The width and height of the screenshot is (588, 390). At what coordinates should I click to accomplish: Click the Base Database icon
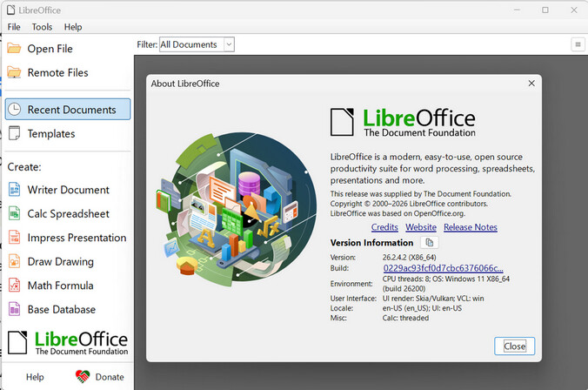pyautogui.click(x=14, y=309)
